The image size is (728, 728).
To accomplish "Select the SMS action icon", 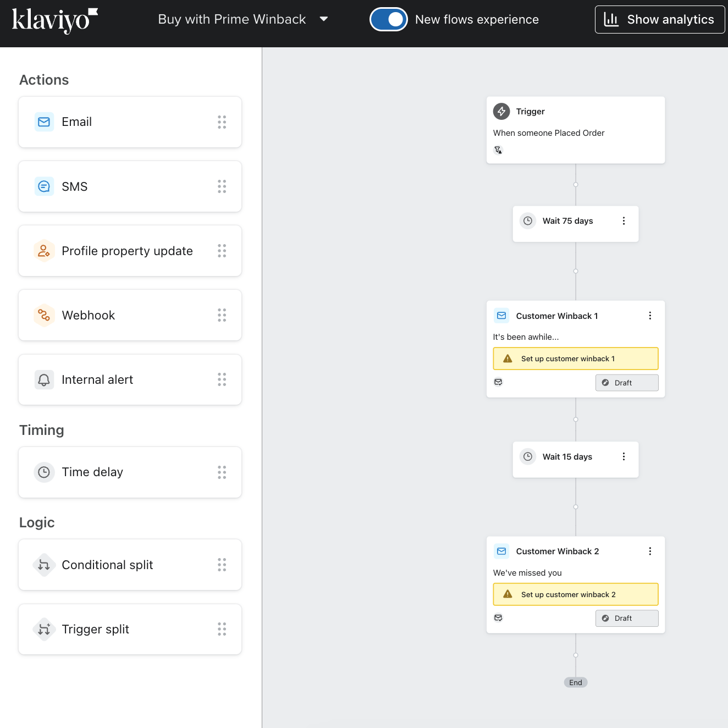I will (44, 186).
